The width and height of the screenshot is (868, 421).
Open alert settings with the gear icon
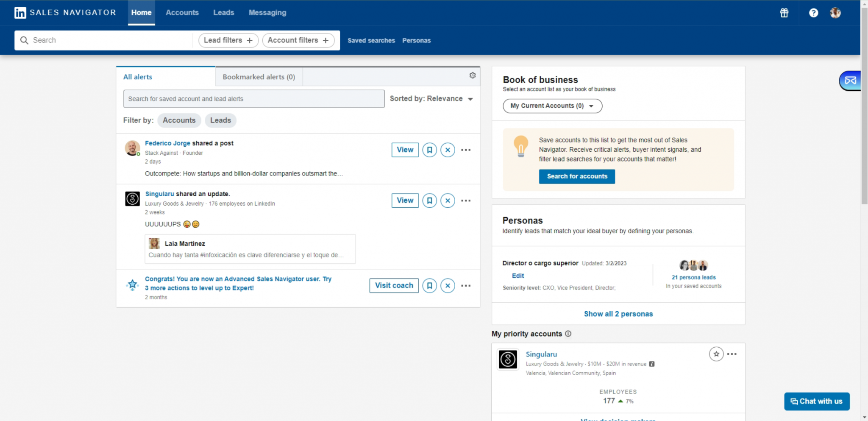(472, 75)
